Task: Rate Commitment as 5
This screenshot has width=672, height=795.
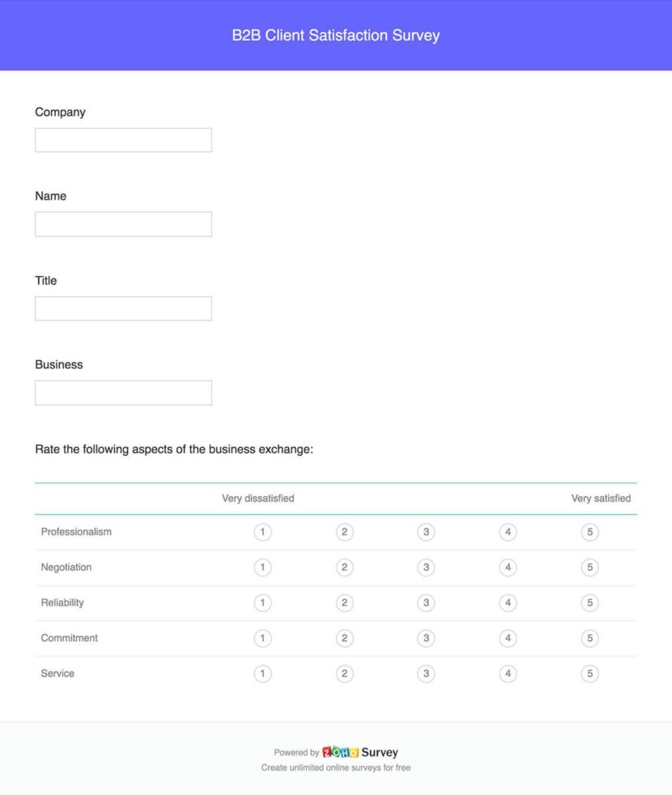Action: tap(589, 638)
